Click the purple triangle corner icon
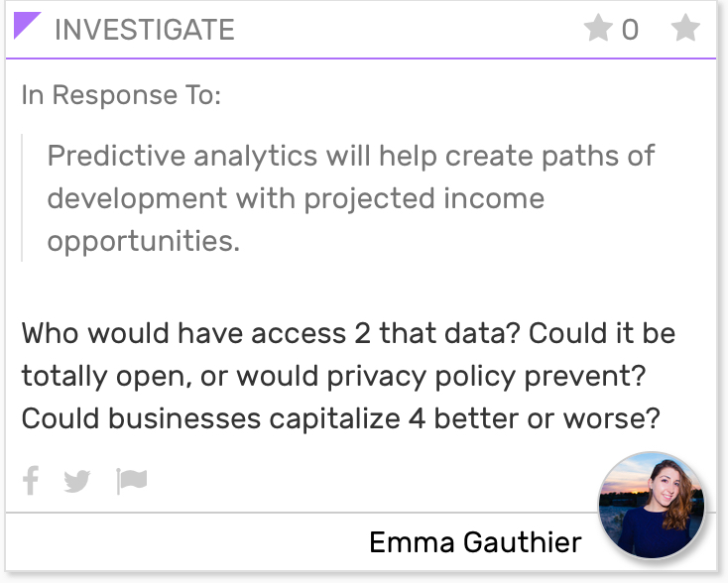The height and width of the screenshot is (583, 728). click(27, 25)
